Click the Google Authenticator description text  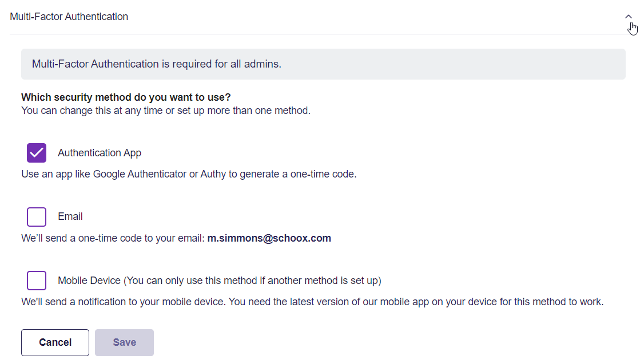coord(189,174)
